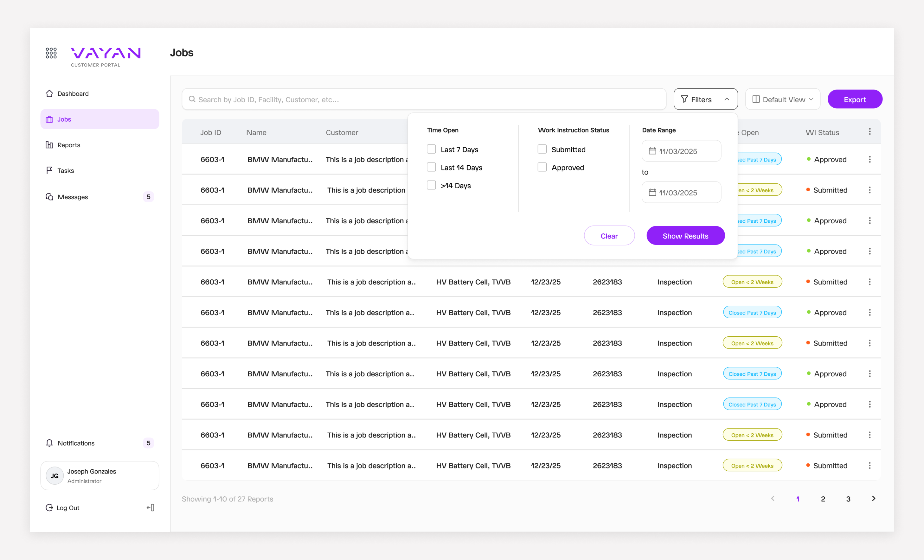Expand the Default View dropdown

click(x=783, y=99)
